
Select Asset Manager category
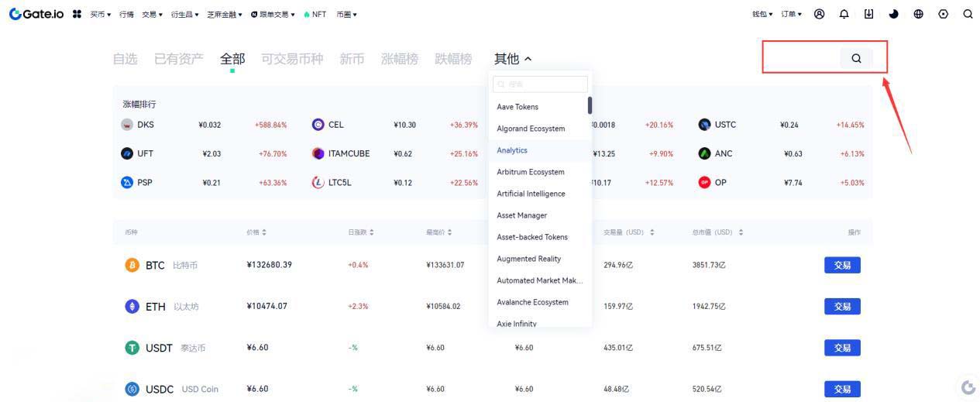[x=521, y=215]
